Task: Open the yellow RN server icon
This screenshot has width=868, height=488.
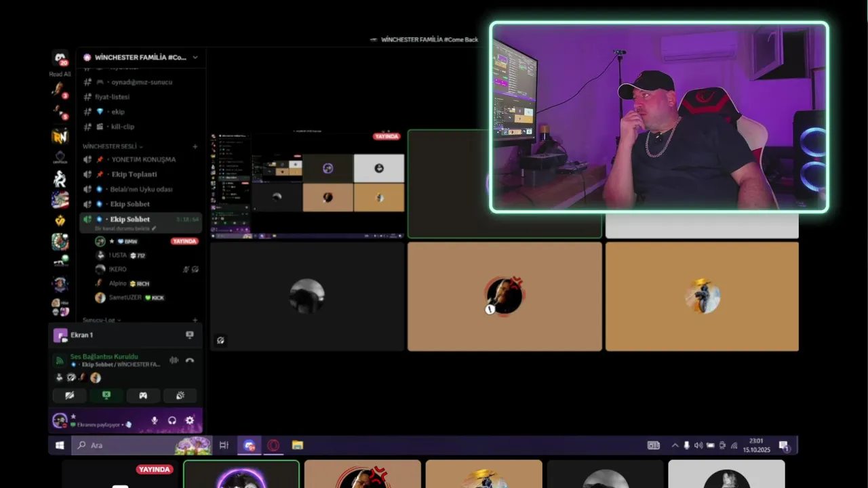Action: pos(60,136)
